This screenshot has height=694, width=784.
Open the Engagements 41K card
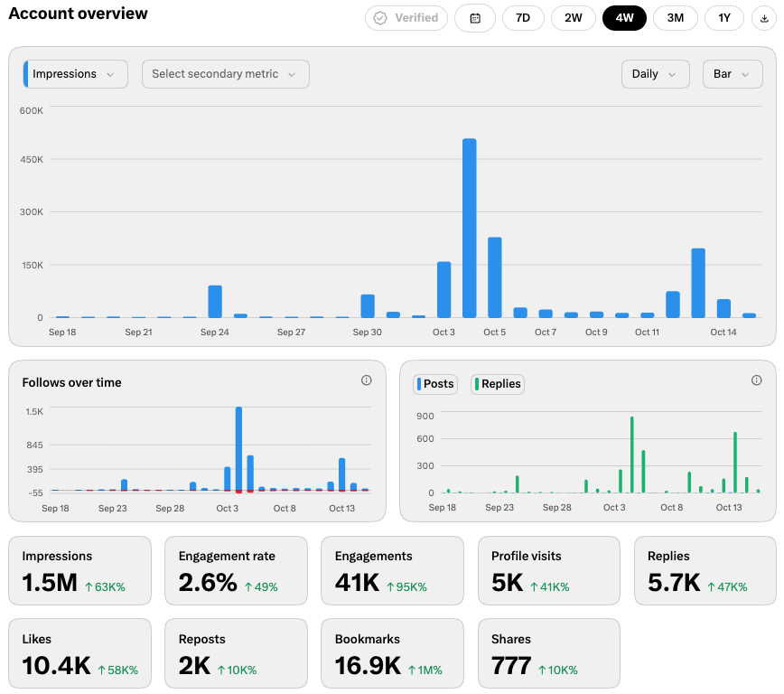tap(392, 570)
